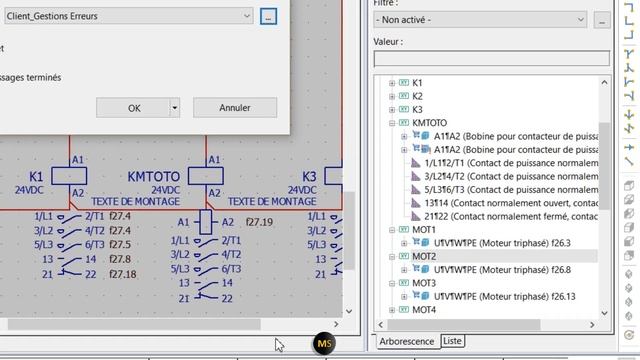Switch to south-west isometric view icon
The width and height of the screenshot is (640, 360).
pyautogui.click(x=629, y=274)
